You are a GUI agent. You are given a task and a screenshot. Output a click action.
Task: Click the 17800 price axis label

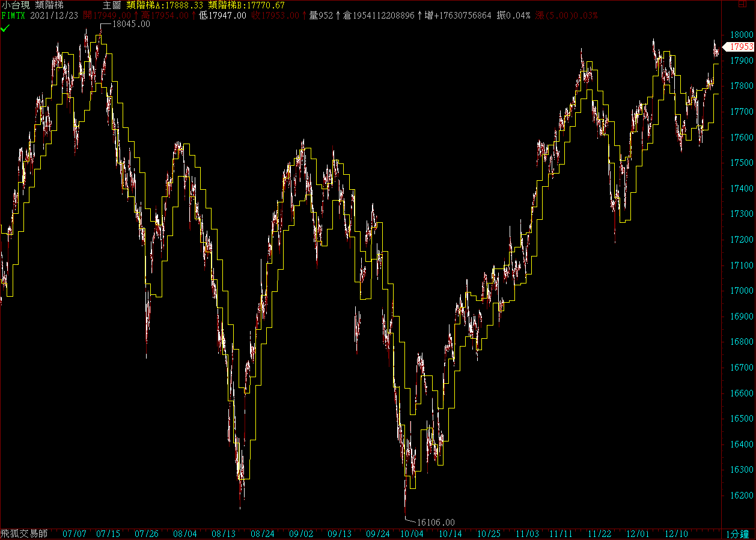742,86
